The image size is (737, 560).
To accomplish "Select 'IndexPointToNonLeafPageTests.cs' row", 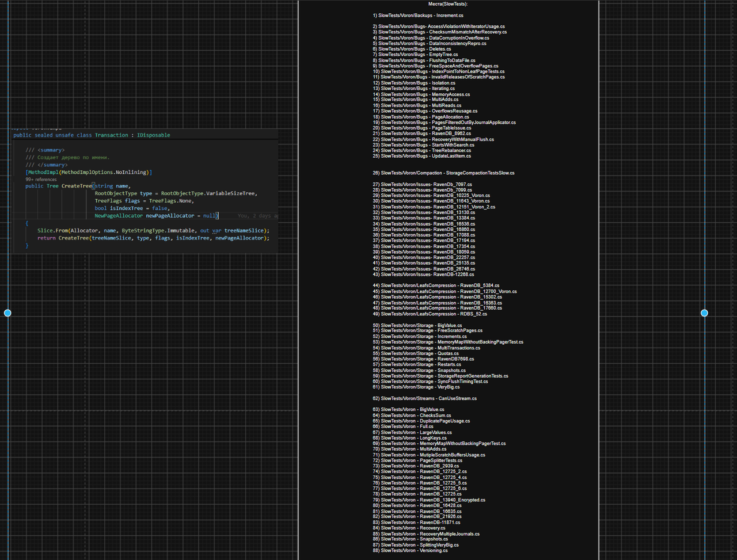I will [x=439, y=71].
